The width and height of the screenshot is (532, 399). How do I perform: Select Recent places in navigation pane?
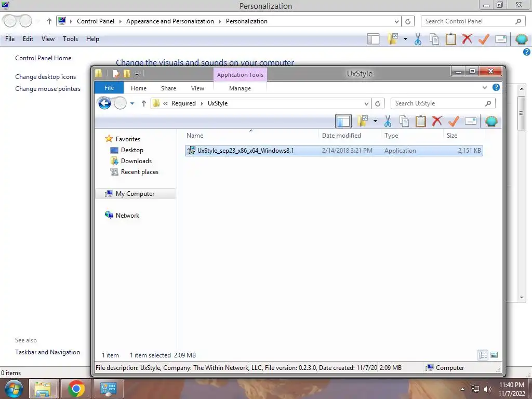click(139, 171)
